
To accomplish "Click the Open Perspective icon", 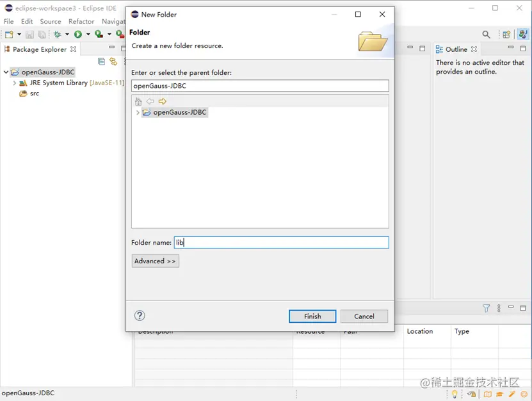I will click(x=506, y=35).
